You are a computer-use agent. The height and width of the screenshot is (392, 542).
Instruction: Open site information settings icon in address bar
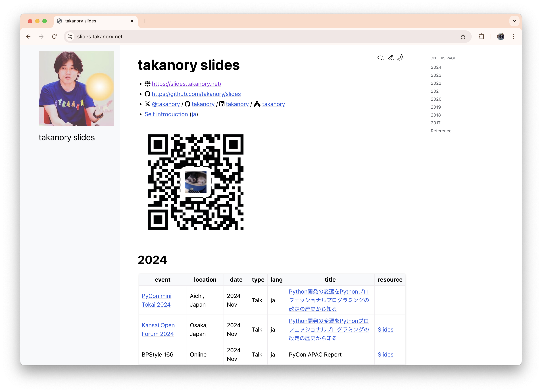(x=70, y=37)
